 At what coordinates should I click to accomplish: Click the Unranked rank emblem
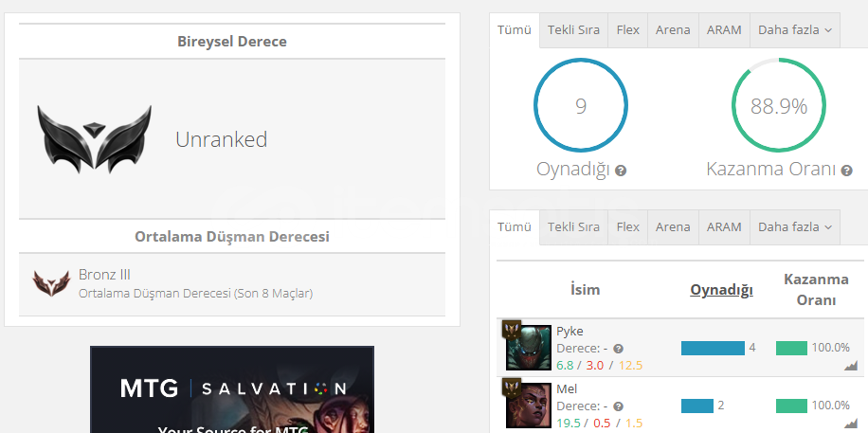(94, 139)
